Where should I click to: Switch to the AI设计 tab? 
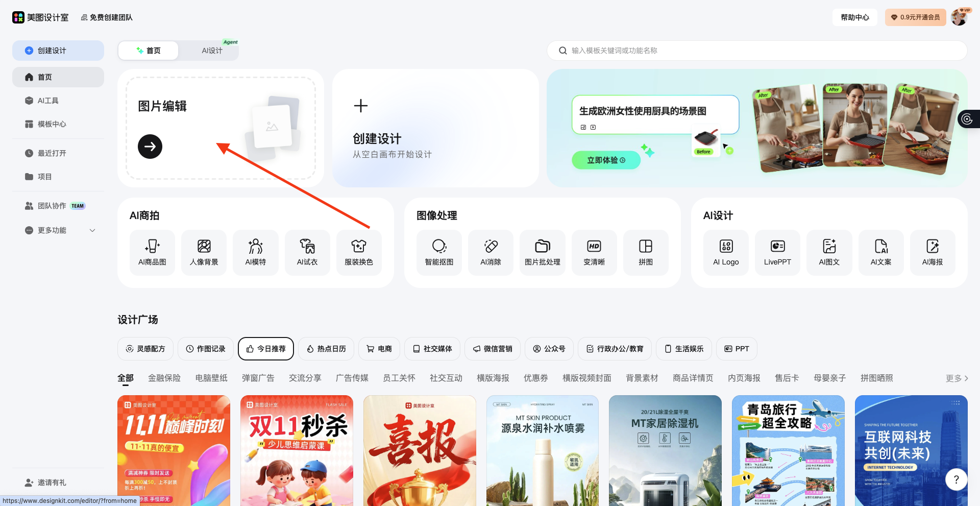[x=212, y=51]
